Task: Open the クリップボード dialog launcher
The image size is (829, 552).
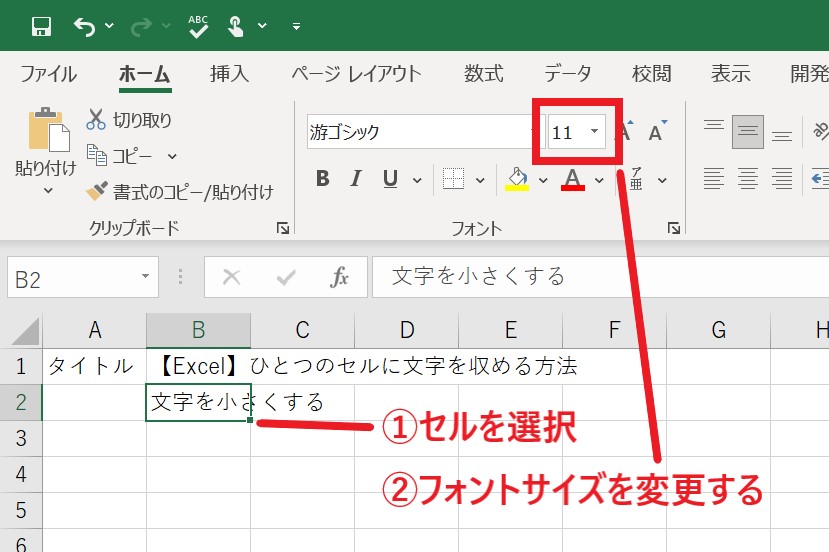Action: click(x=282, y=228)
